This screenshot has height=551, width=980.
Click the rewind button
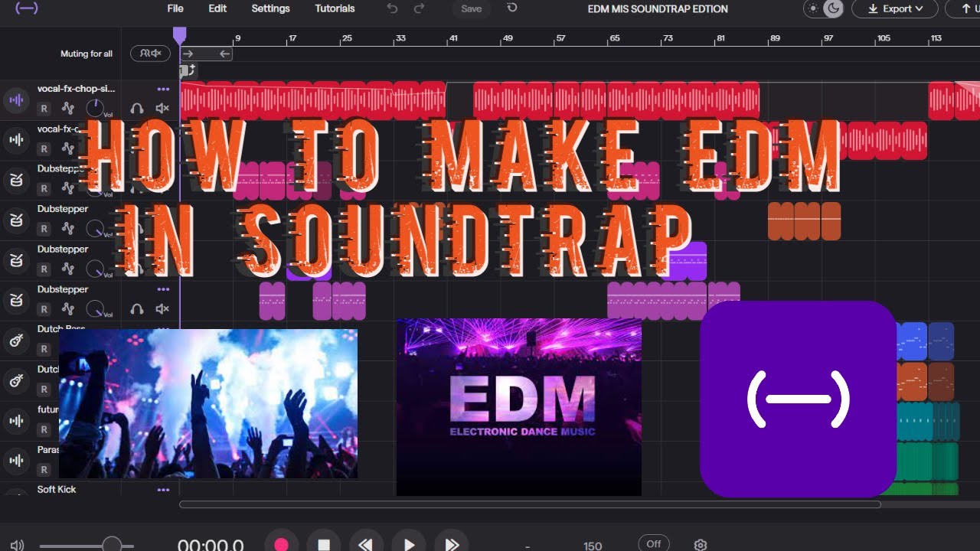point(366,544)
